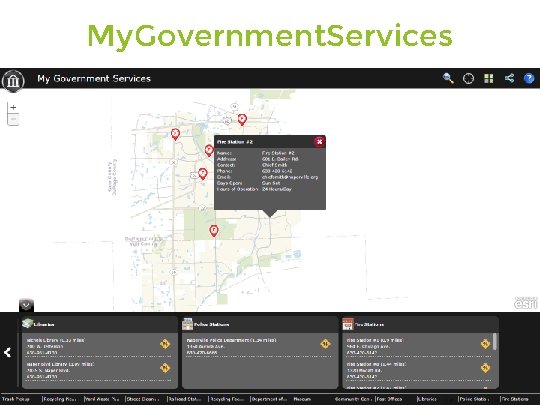Click the red pin touching popup's left edge
The height and width of the screenshot is (405, 540).
click(209, 150)
